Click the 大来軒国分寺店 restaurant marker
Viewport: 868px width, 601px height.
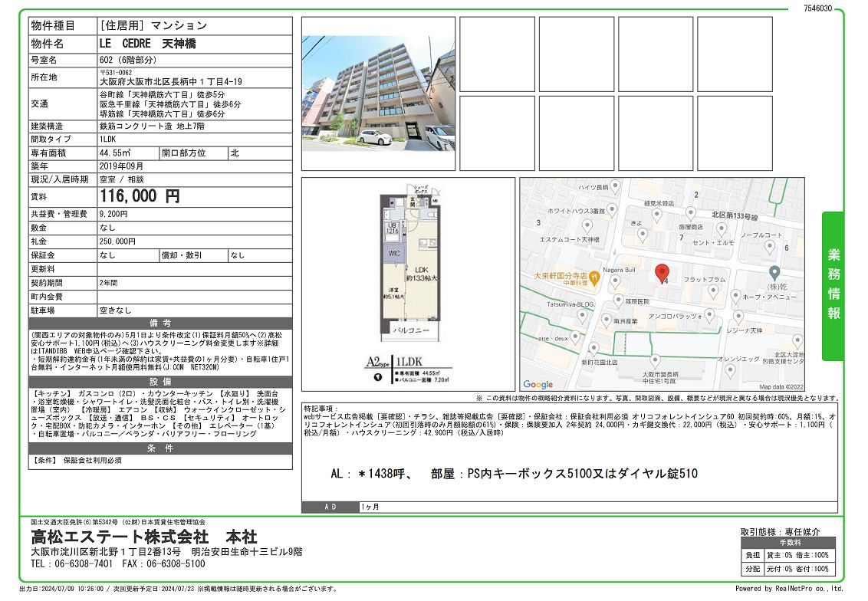pos(594,278)
